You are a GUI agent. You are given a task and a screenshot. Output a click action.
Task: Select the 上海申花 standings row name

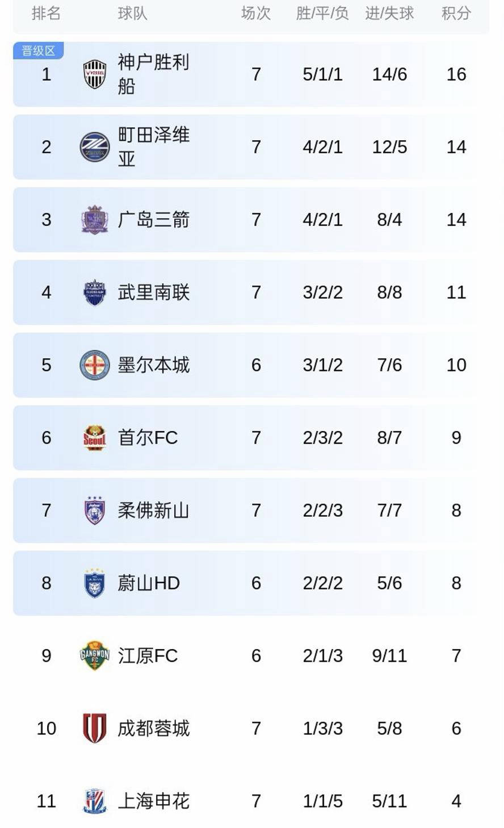(x=153, y=801)
